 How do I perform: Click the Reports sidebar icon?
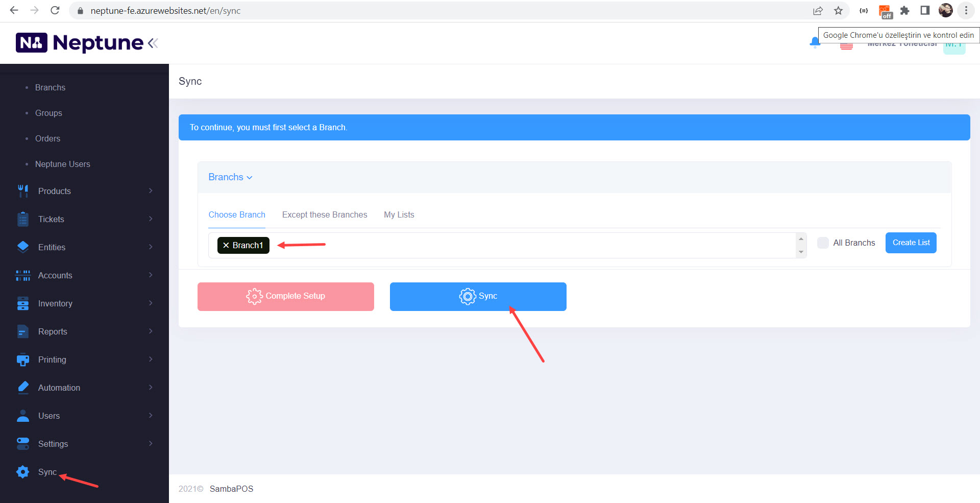click(x=23, y=331)
